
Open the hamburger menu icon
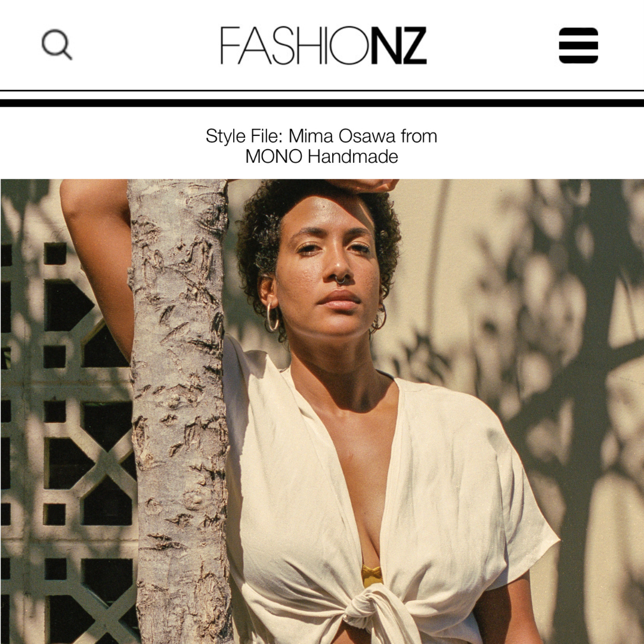578,45
